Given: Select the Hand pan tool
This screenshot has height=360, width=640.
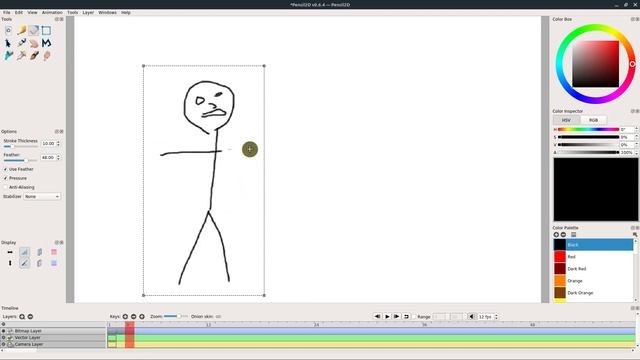Looking at the screenshot, I should coord(34,43).
